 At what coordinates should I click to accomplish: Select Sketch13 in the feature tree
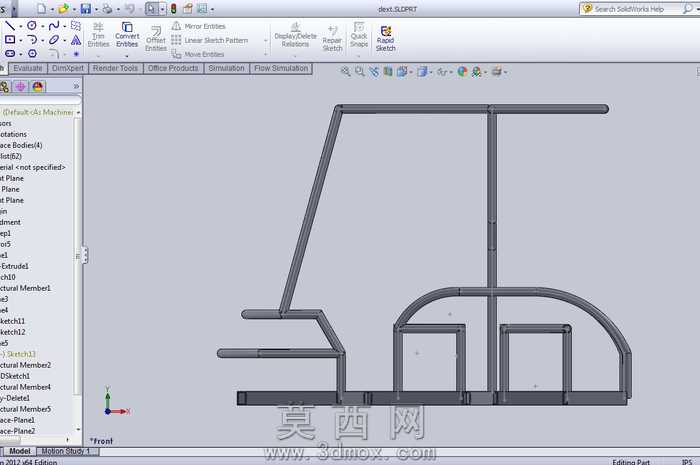click(18, 354)
